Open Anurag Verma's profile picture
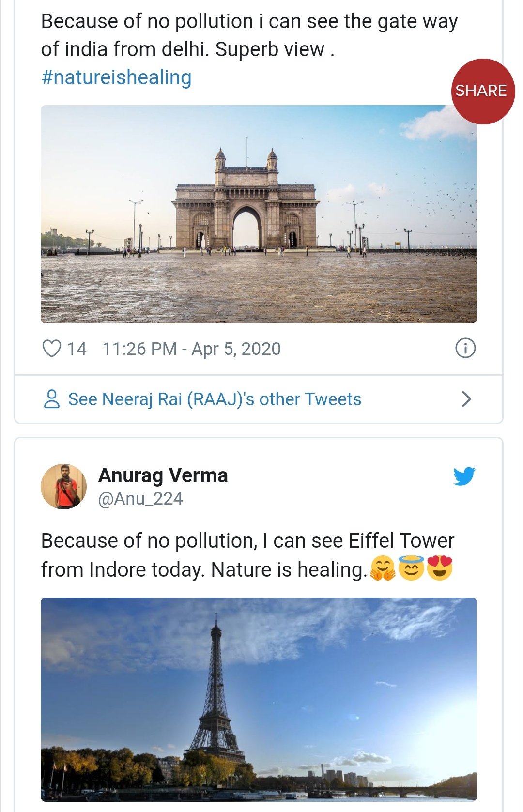The height and width of the screenshot is (812, 523). pyautogui.click(x=63, y=487)
